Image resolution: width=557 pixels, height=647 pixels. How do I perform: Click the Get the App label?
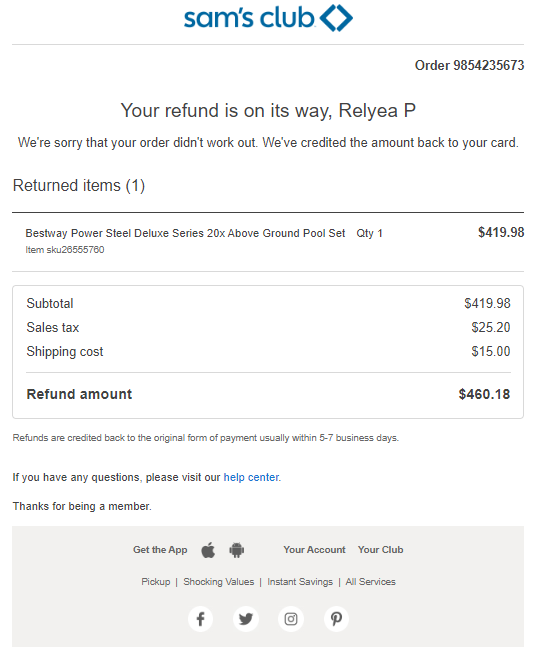coord(160,550)
